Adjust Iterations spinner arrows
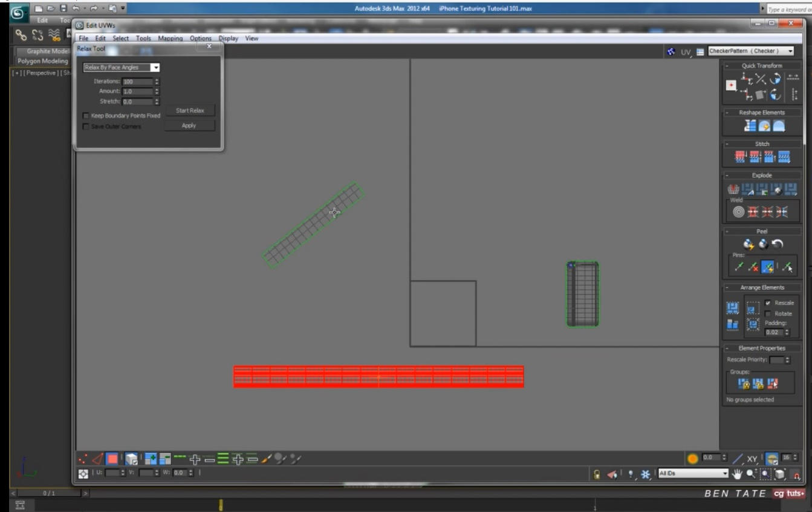812x512 pixels. click(157, 82)
